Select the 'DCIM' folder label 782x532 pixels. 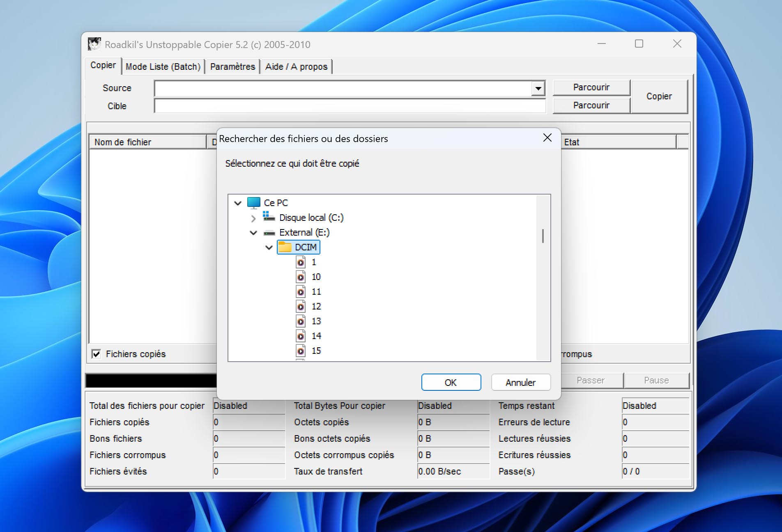click(306, 247)
